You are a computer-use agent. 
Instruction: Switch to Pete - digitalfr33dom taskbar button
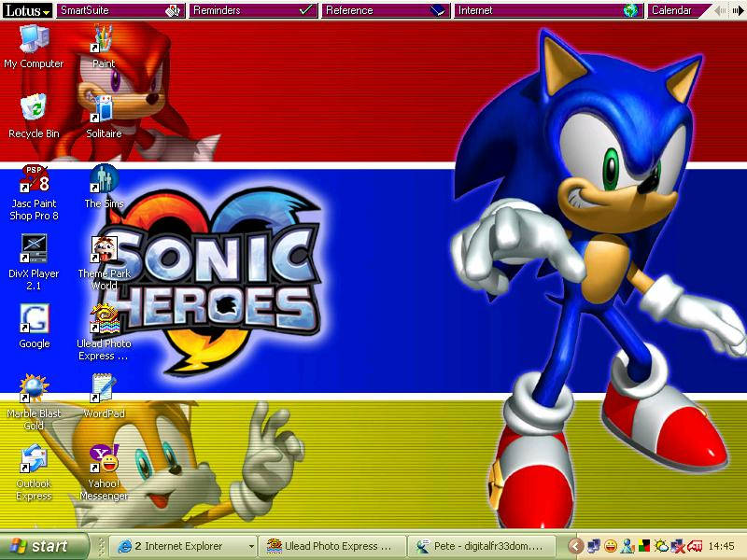[x=481, y=546]
